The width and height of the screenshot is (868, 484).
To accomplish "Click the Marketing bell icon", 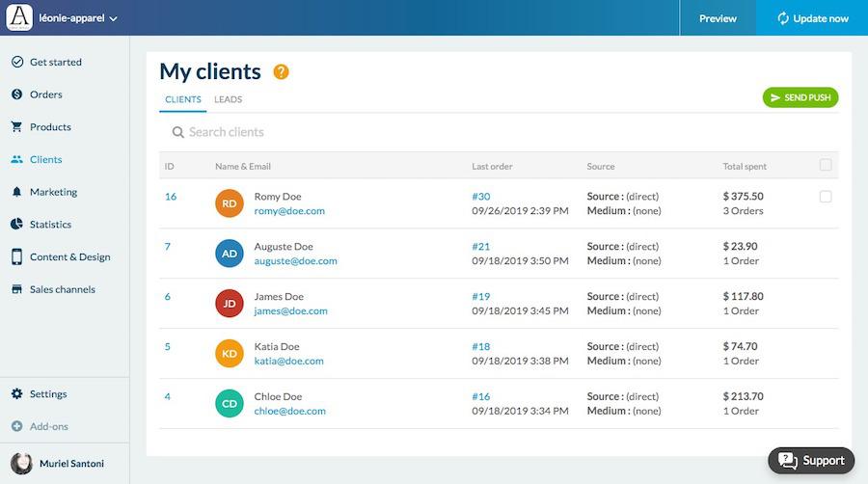I will (16, 192).
